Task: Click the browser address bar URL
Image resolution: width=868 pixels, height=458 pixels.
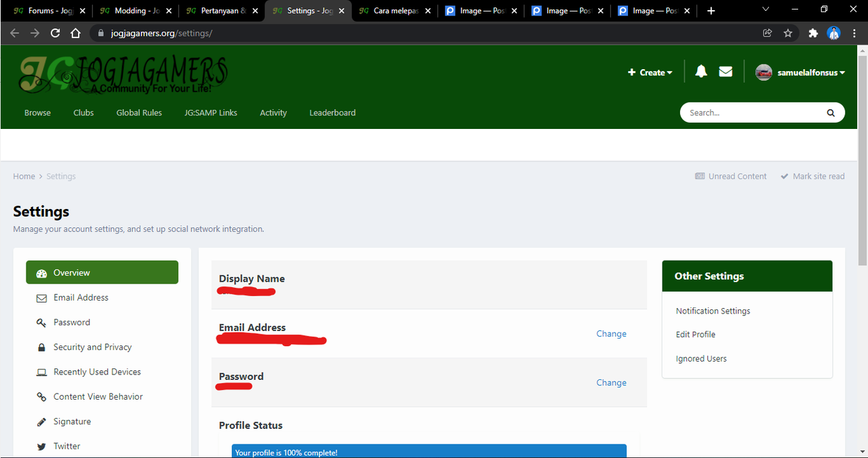Action: (161, 33)
